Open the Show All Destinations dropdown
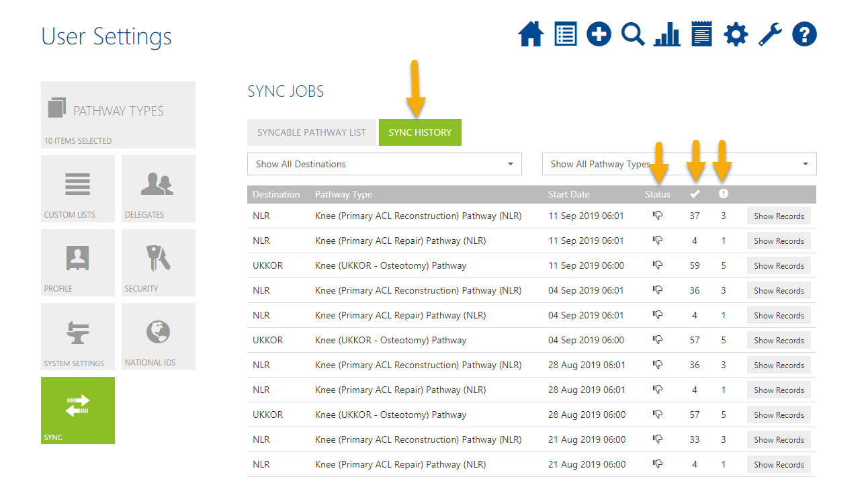This screenshot has width=868, height=477. tap(384, 163)
